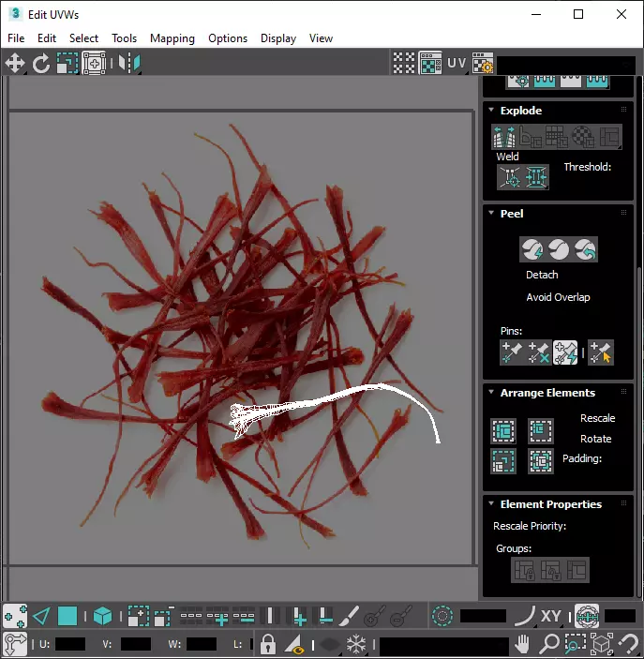Open texture map dropdown in top toolbar
This screenshot has width=644, height=659.
(566, 65)
